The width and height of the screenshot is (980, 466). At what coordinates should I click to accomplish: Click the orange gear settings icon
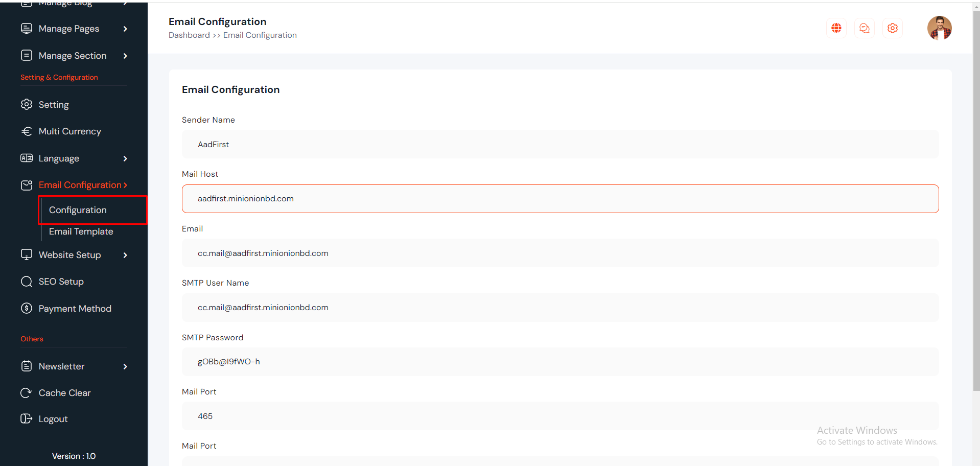point(892,28)
